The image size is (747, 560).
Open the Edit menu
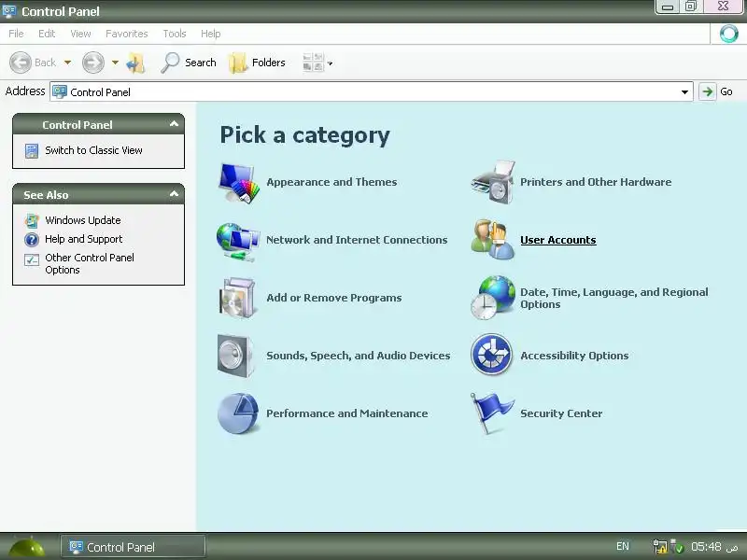coord(47,34)
